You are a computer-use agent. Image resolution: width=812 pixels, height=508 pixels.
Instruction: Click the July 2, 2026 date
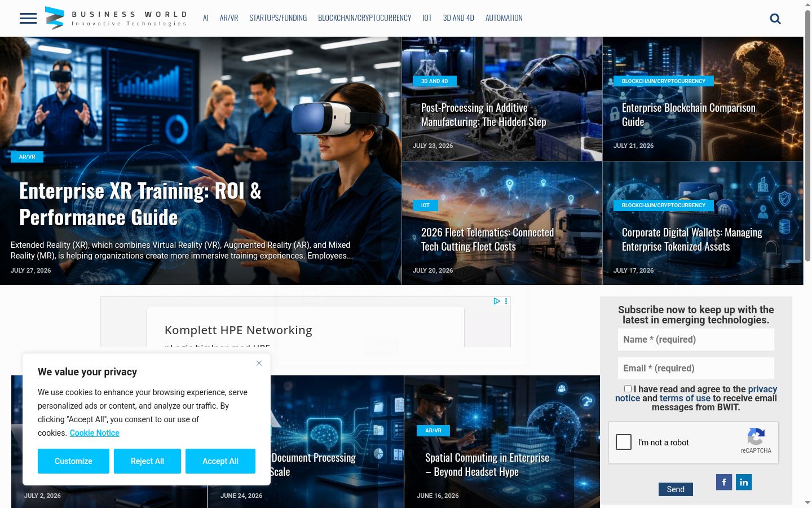tap(42, 496)
